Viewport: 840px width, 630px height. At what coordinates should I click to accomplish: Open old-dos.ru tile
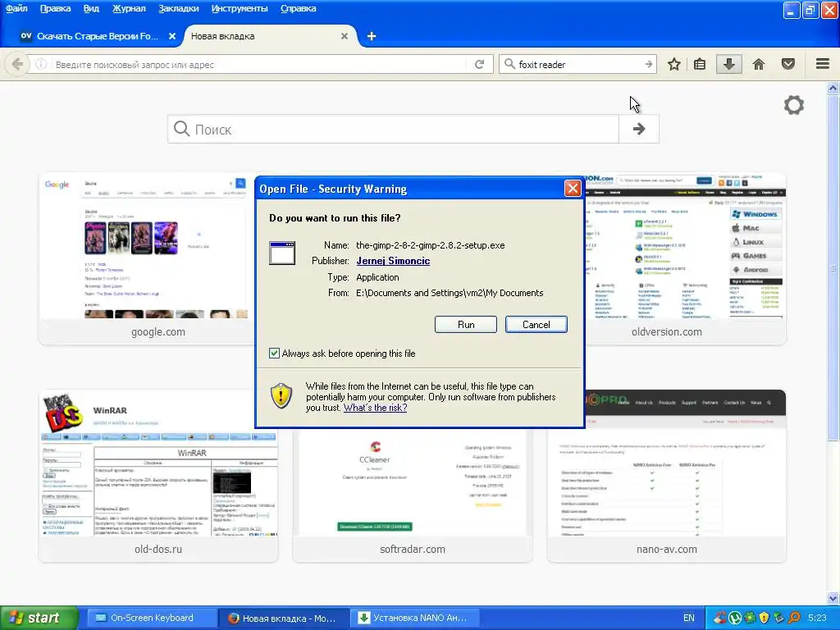coord(158,476)
